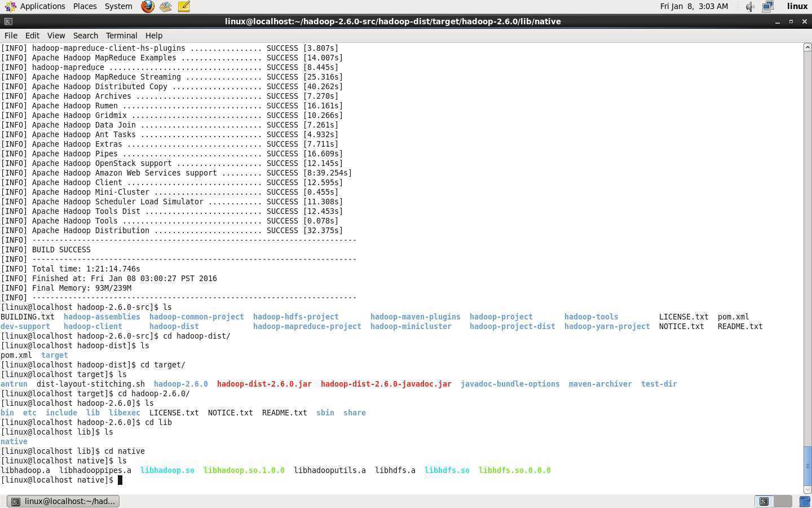Click the Final Memory 93M/239M line
812x508 pixels.
(x=66, y=288)
